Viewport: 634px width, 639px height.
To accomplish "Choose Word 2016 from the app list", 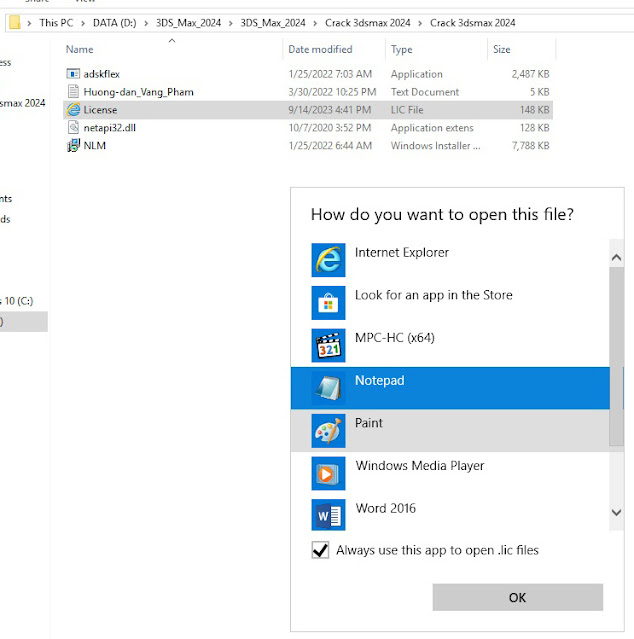I will point(450,513).
